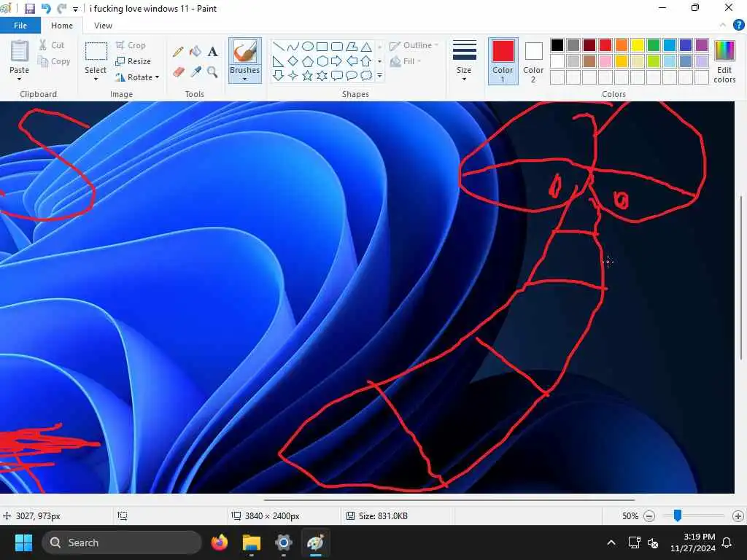Choose the Diamond shape
The height and width of the screenshot is (560, 747).
(293, 61)
